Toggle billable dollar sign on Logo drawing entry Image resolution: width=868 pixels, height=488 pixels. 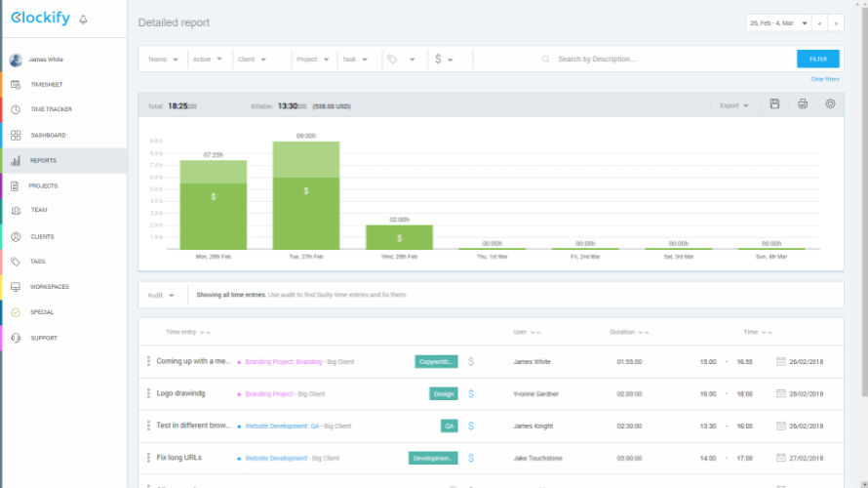[x=471, y=394]
